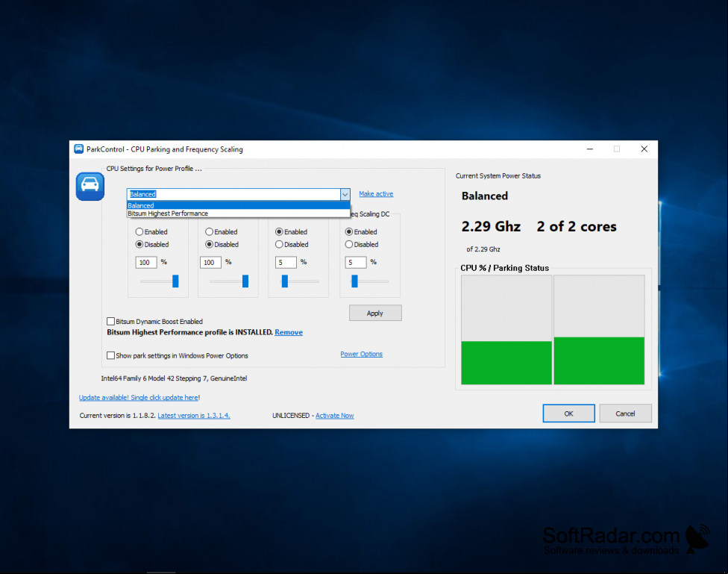Screen dimensions: 728x574
Task: Click the Freq Scaling DC slider handle
Action: pos(355,281)
